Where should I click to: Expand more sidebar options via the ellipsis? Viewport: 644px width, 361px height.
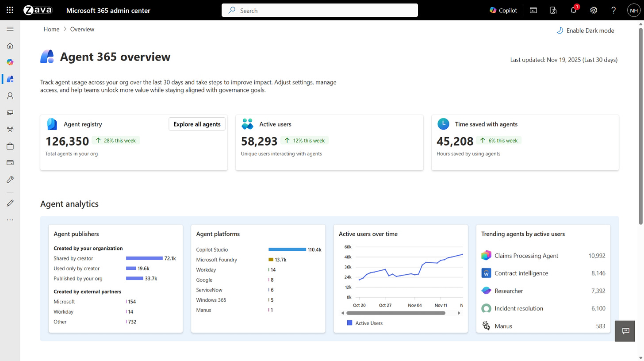10,219
